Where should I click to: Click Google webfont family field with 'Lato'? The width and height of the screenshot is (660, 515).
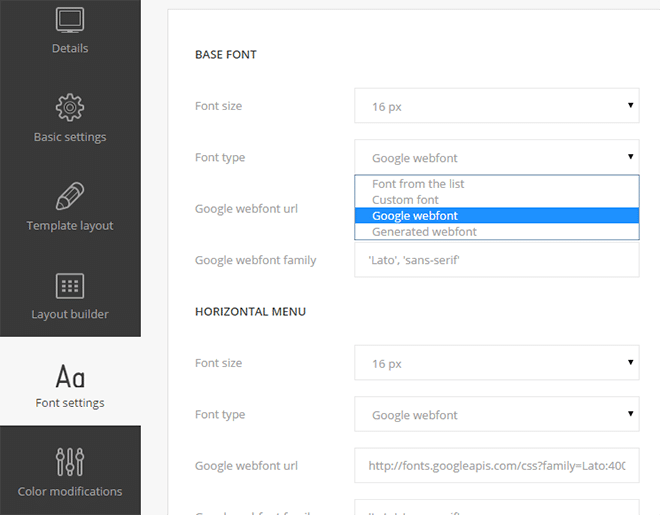496,261
